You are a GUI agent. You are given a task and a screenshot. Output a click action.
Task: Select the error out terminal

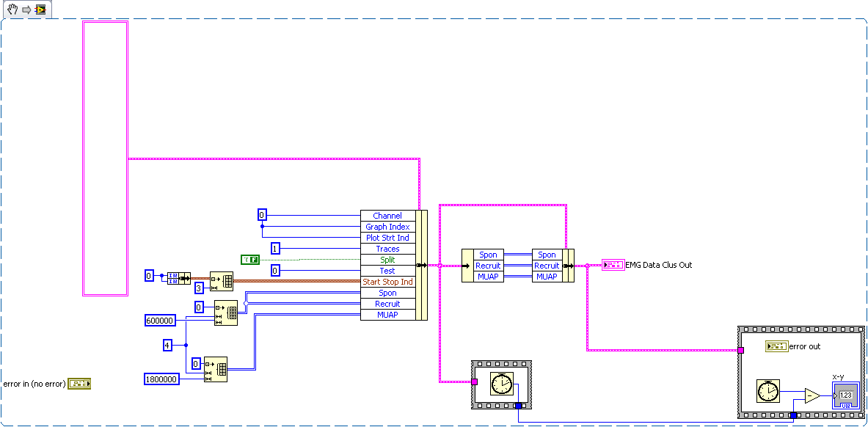pos(777,346)
